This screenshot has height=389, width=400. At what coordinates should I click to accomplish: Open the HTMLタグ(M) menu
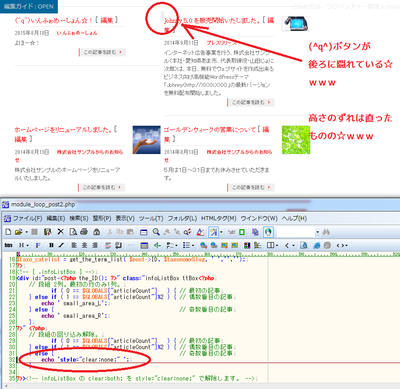218,219
